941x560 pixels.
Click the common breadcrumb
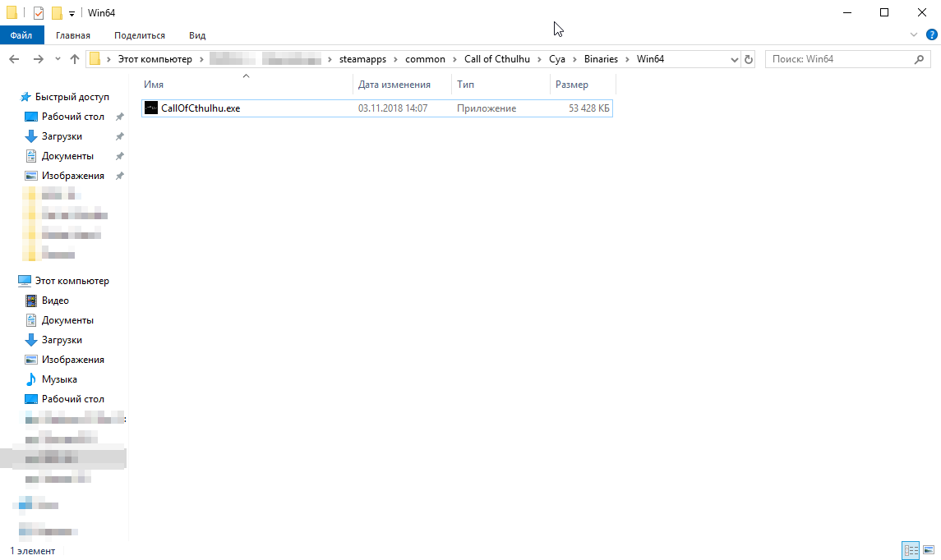pos(425,59)
